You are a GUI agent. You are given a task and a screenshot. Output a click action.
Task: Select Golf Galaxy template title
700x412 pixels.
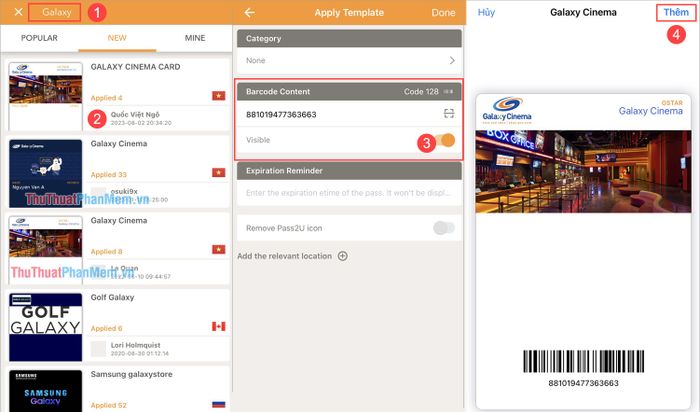pos(112,297)
